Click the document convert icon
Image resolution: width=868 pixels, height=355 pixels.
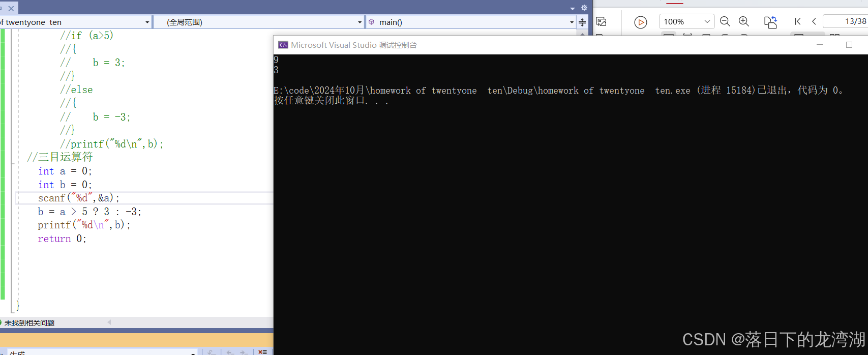pos(770,22)
